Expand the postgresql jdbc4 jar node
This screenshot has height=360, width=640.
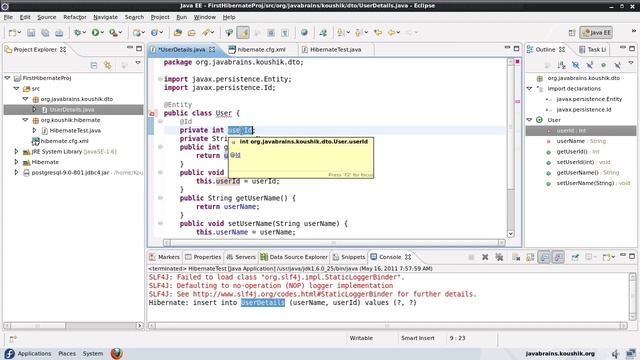point(16,173)
